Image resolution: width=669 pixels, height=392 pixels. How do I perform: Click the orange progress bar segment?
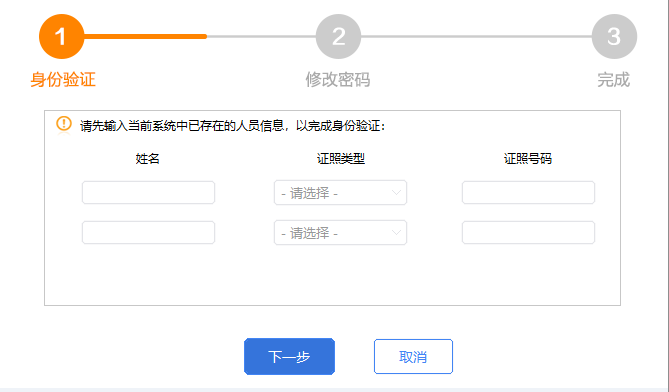point(145,37)
